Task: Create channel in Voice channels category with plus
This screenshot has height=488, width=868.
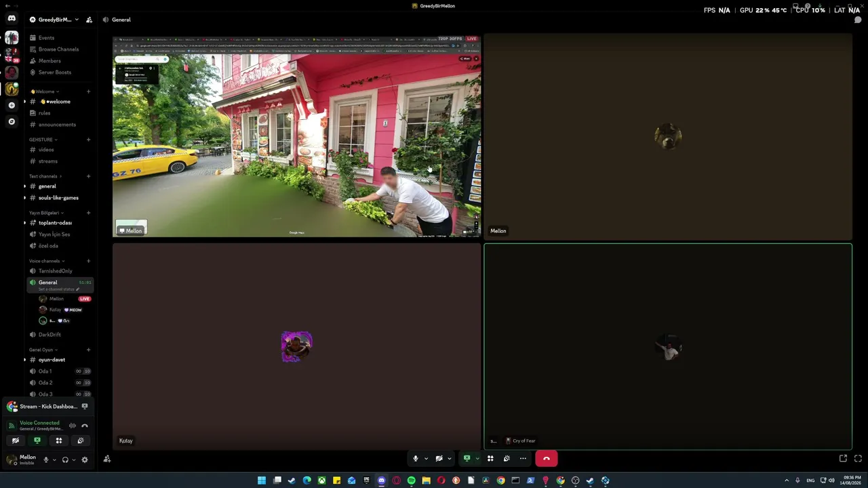Action: [88, 261]
